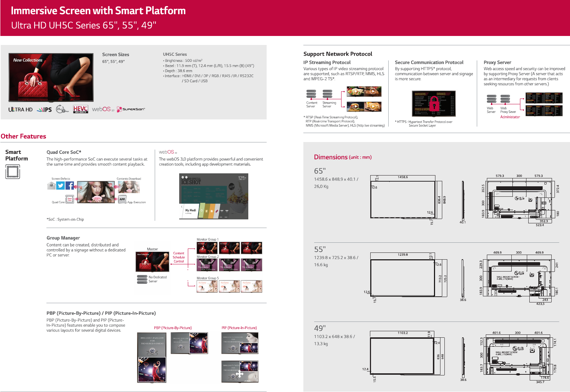Click the webOS logo beside the HEVC badge

[103, 109]
